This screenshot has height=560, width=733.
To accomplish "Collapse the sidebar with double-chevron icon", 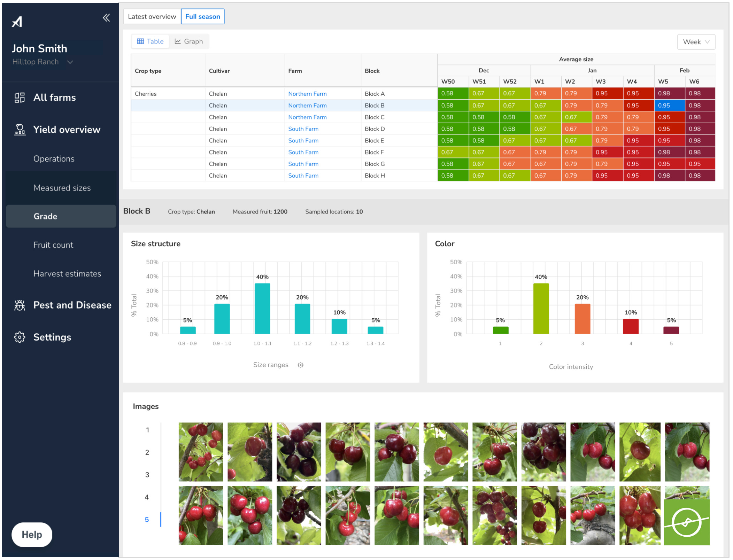I will click(106, 18).
